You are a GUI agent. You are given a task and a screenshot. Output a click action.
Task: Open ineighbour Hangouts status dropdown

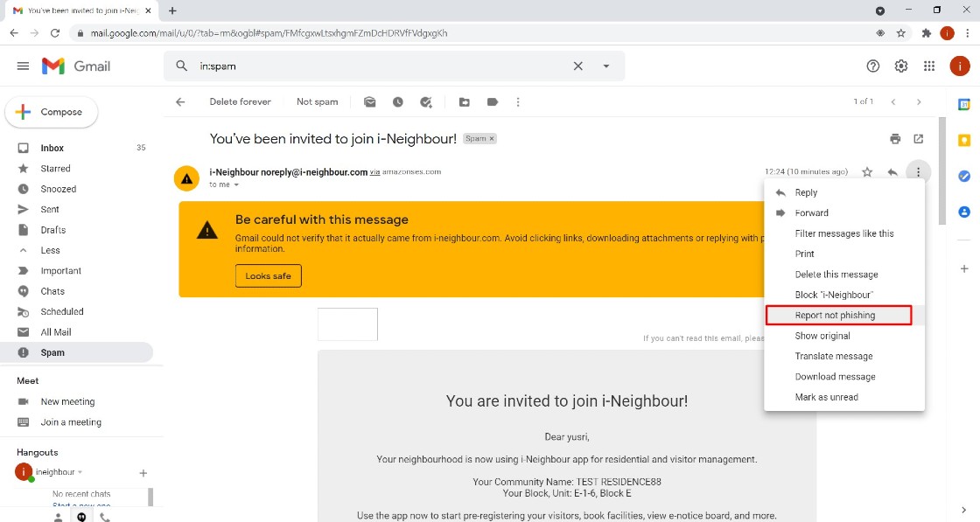(x=80, y=472)
